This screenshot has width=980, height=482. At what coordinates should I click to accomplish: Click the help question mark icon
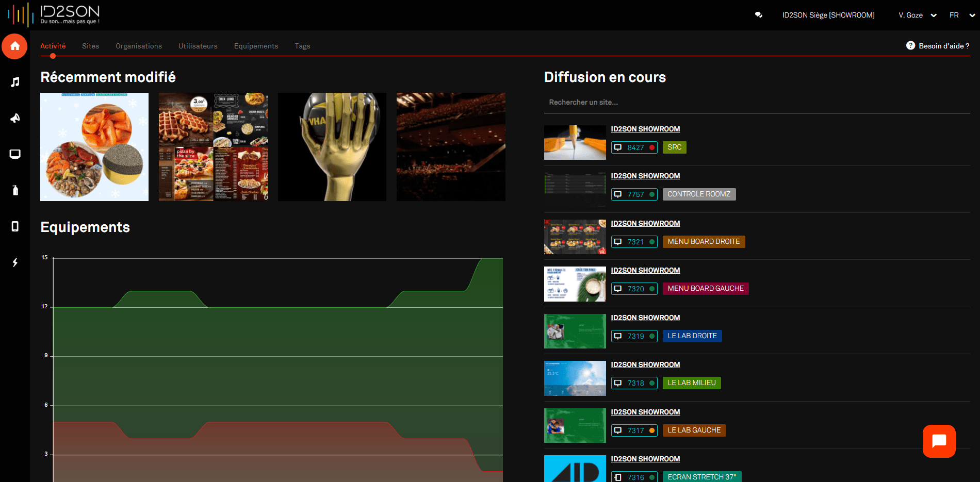point(910,45)
